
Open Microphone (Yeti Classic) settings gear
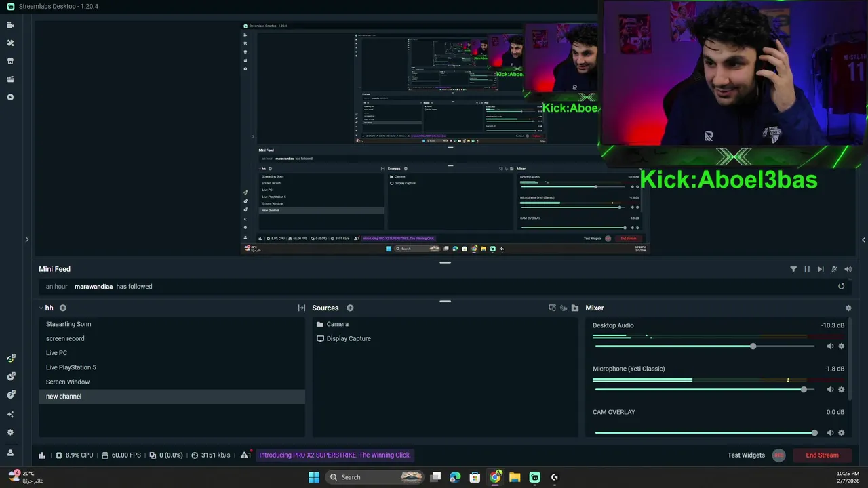(841, 390)
